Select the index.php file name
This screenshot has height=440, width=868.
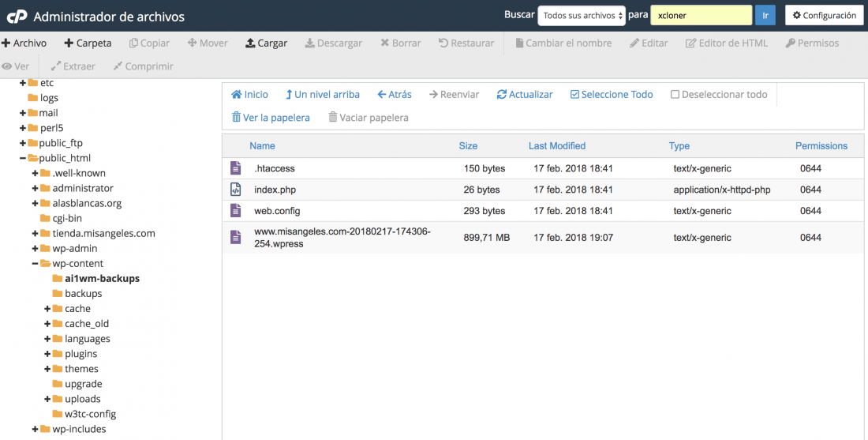coord(275,190)
